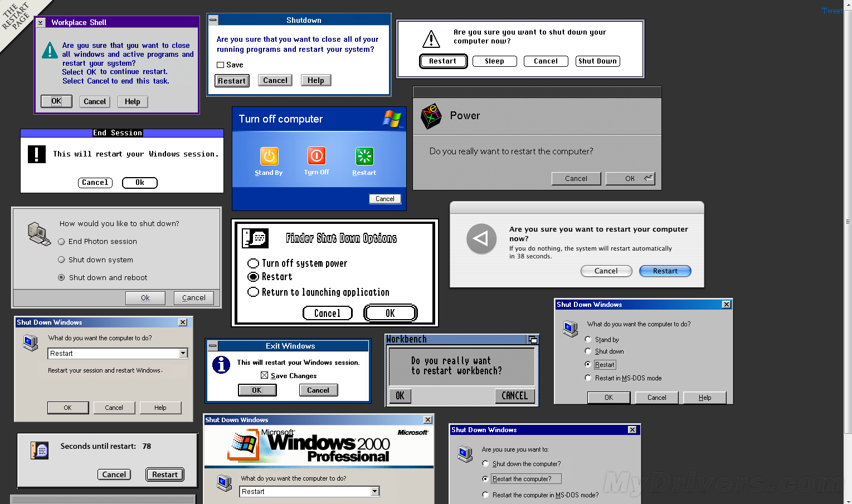Click Ok in Photon shutdown dialog

[x=145, y=298]
